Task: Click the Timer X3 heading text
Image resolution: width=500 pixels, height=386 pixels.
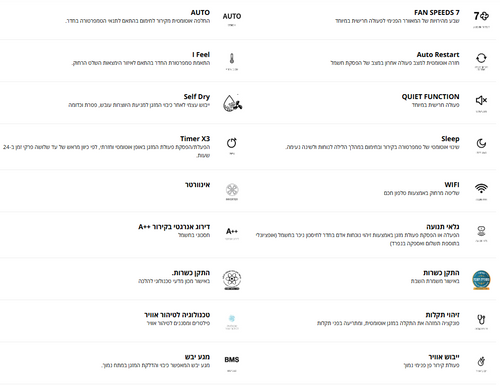Action: point(195,139)
